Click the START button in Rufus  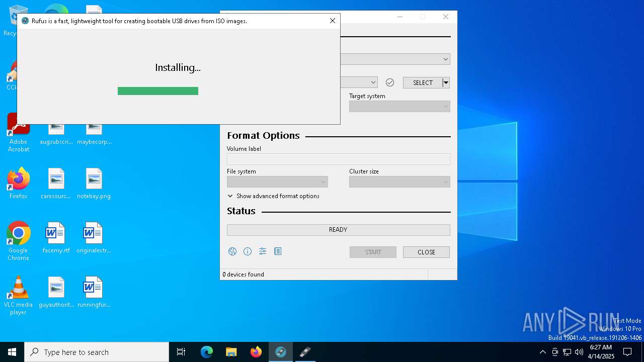click(373, 252)
